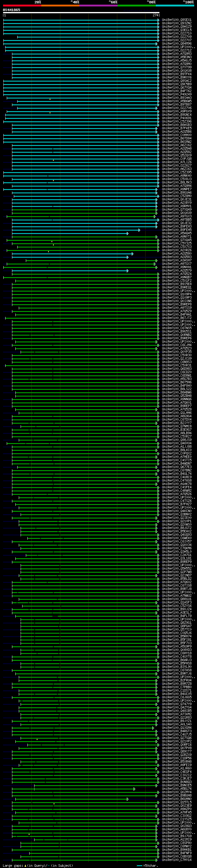The height and width of the screenshot is (868, 197).
Task: Click the purple ~60% identity legend bar
Action: [99, 6]
